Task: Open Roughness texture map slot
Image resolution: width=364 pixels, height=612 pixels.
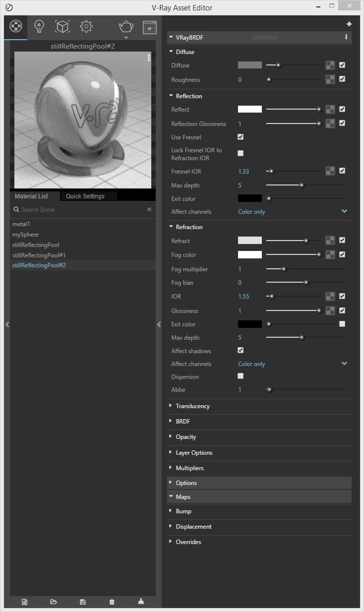Action: tap(330, 79)
